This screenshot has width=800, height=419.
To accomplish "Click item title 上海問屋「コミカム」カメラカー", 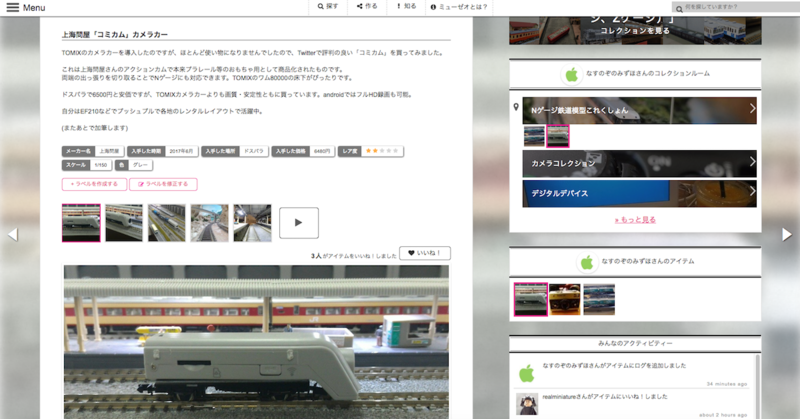I will pyautogui.click(x=115, y=34).
